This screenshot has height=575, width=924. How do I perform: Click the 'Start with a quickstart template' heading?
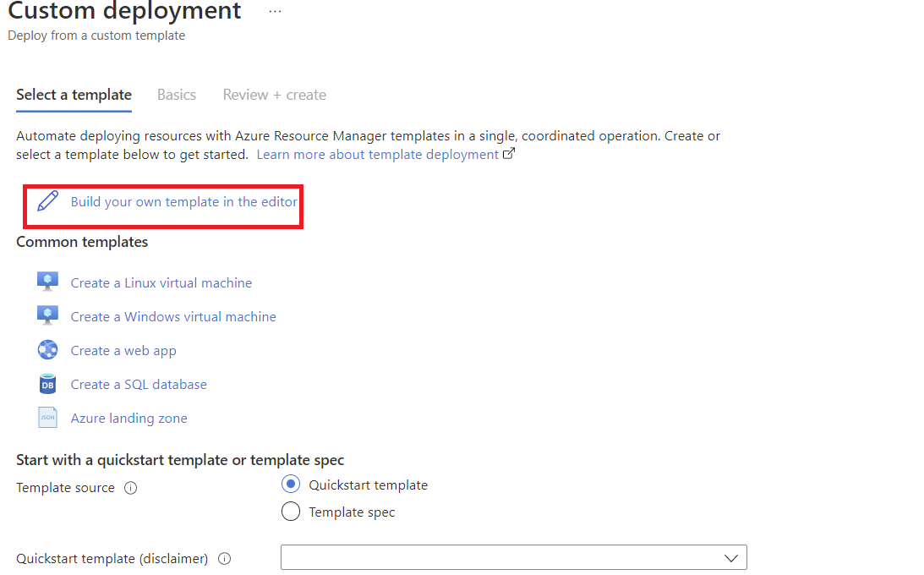(x=180, y=460)
